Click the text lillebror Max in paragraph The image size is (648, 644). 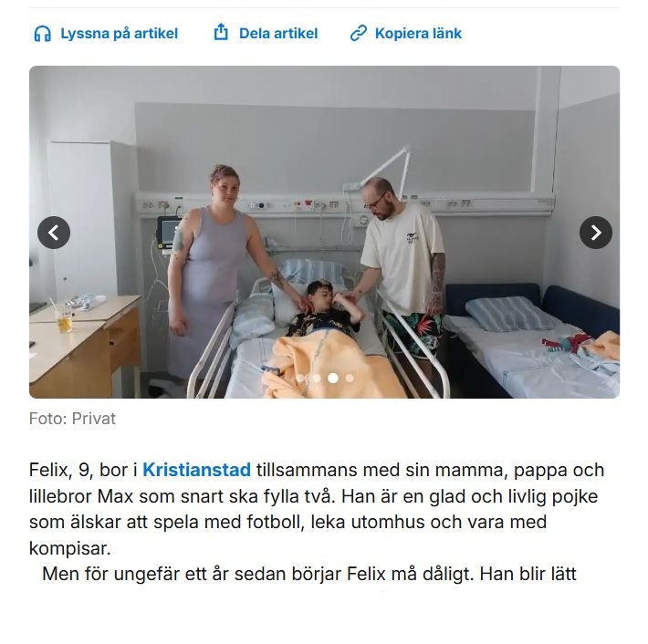[x=81, y=496]
